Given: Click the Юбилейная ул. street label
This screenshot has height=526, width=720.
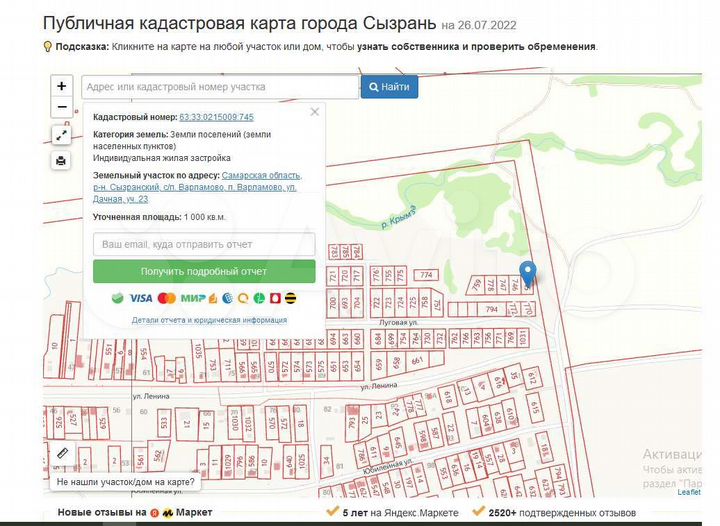Looking at the screenshot, I should click(x=387, y=467).
